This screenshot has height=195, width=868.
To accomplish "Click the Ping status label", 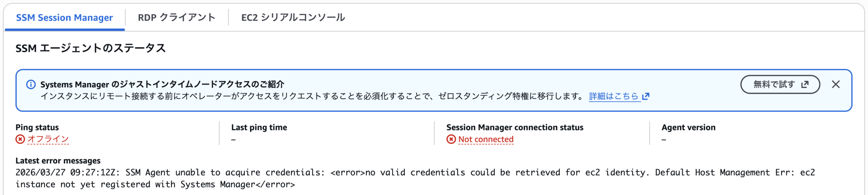I will click(x=37, y=127).
